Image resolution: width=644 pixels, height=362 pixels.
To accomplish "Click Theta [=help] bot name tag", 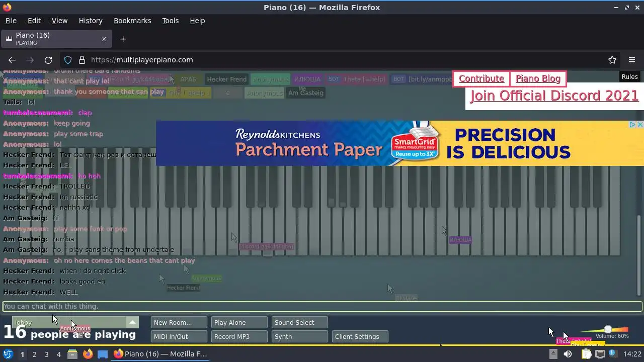I will point(356,79).
